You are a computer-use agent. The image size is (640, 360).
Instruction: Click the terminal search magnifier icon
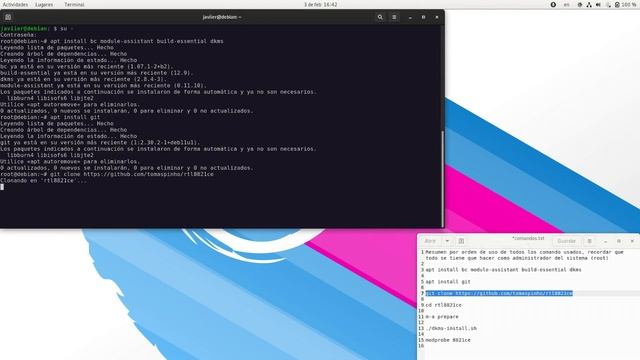tap(380, 17)
